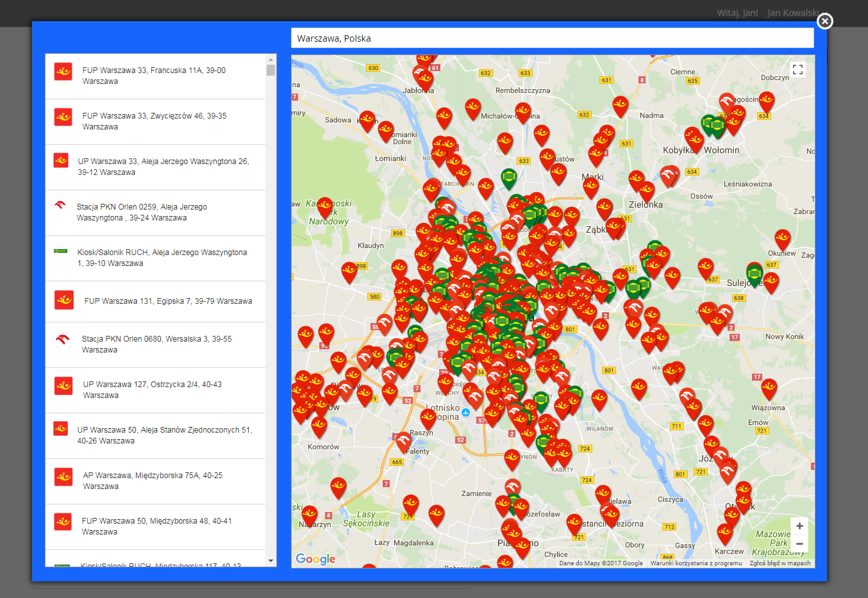The width and height of the screenshot is (868, 598).
Task: Click green marker pair near Kobyłka
Action: pos(712,125)
